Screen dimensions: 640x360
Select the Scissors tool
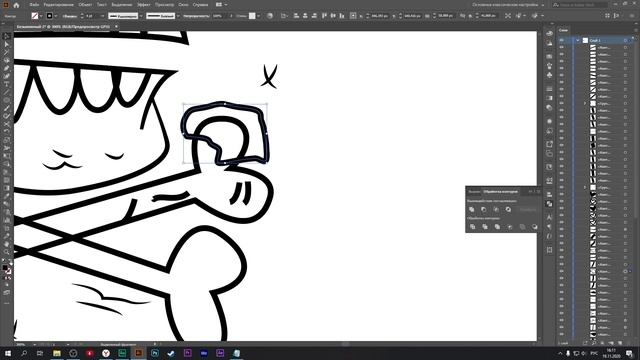(7, 124)
